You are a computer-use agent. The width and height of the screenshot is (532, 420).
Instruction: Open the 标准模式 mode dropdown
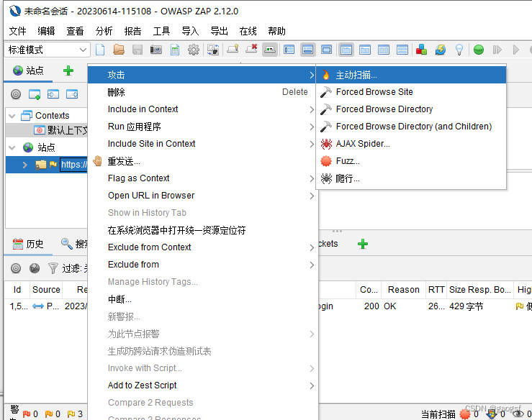point(48,50)
